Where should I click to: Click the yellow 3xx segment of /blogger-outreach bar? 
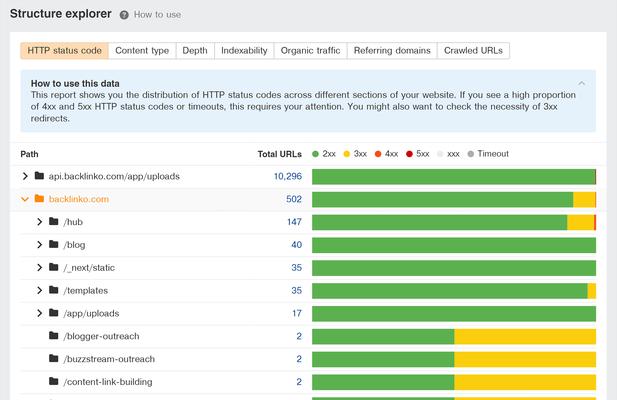click(525, 337)
